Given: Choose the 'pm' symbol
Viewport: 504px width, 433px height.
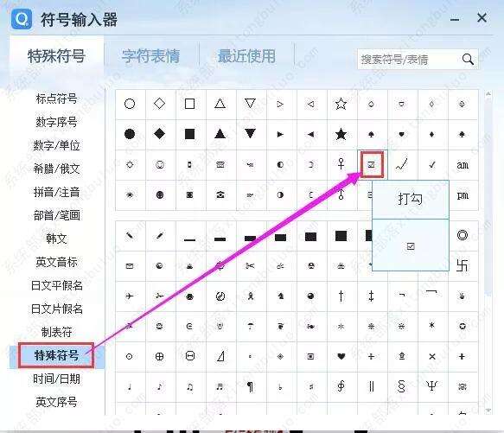Looking at the screenshot, I should tap(463, 195).
